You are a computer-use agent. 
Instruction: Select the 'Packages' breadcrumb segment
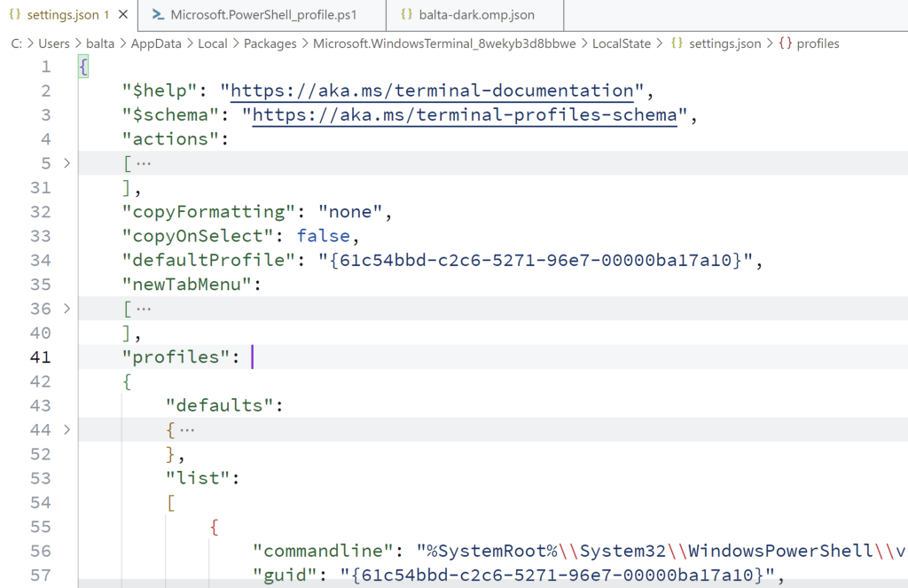(270, 43)
